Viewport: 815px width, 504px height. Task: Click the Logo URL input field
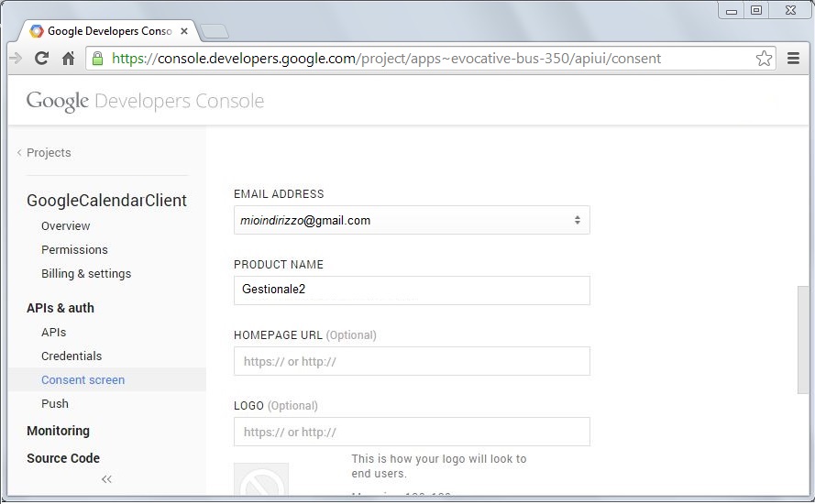coord(412,432)
